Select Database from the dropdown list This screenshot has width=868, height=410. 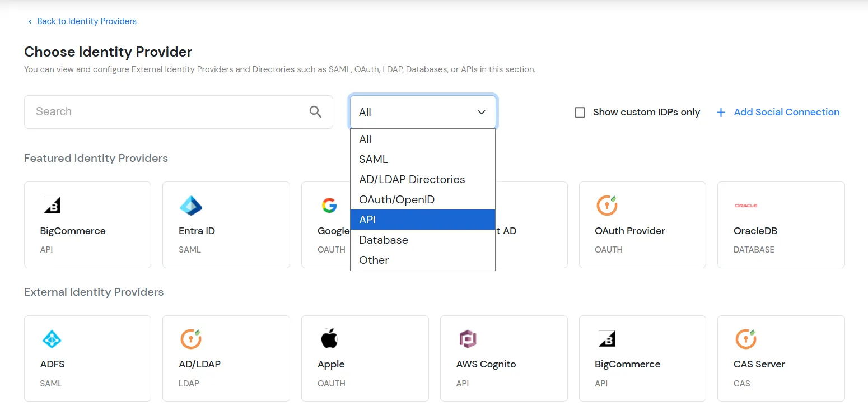point(423,240)
